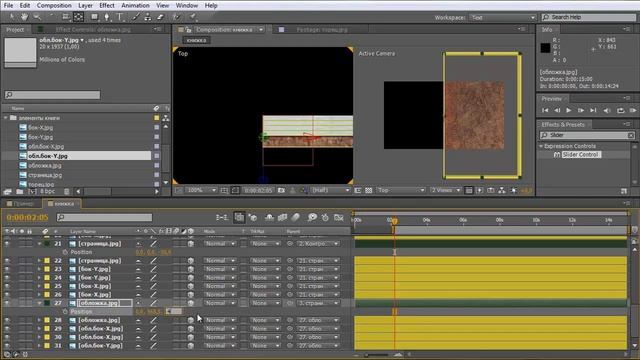Click Brainstorm icon in timeline
The height and width of the screenshot is (360, 640).
click(x=312, y=218)
